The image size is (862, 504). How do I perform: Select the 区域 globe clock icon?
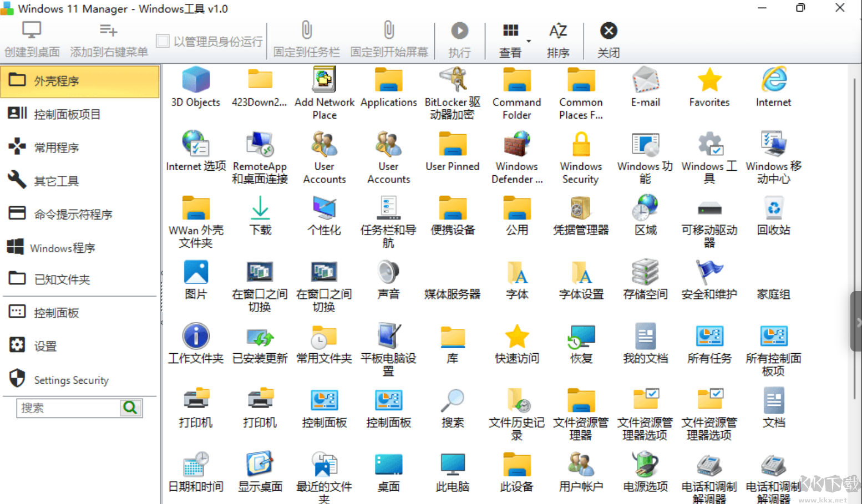(645, 208)
